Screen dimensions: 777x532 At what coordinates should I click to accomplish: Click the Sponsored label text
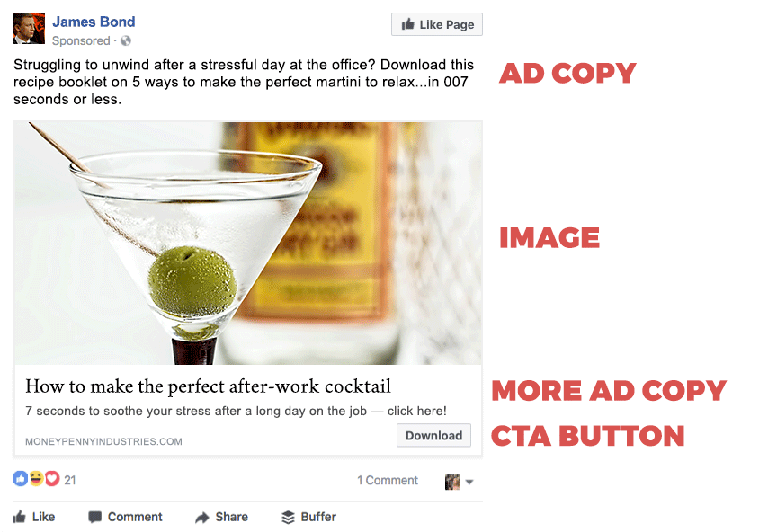click(81, 40)
